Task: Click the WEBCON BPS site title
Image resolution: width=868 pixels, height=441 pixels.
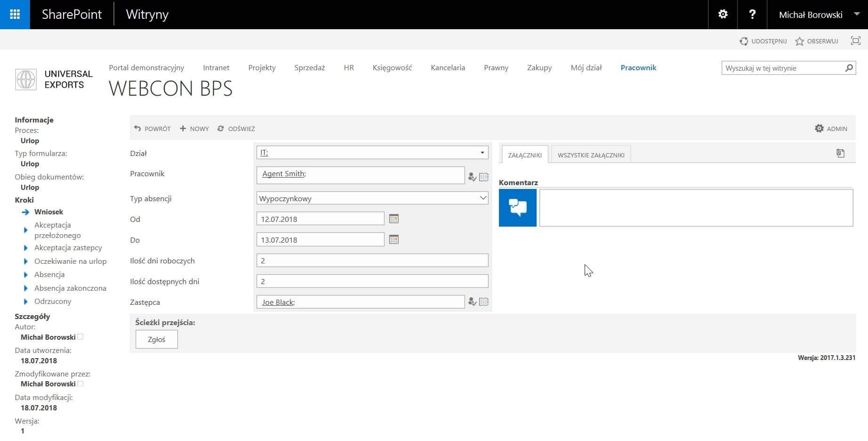Action: click(x=170, y=89)
